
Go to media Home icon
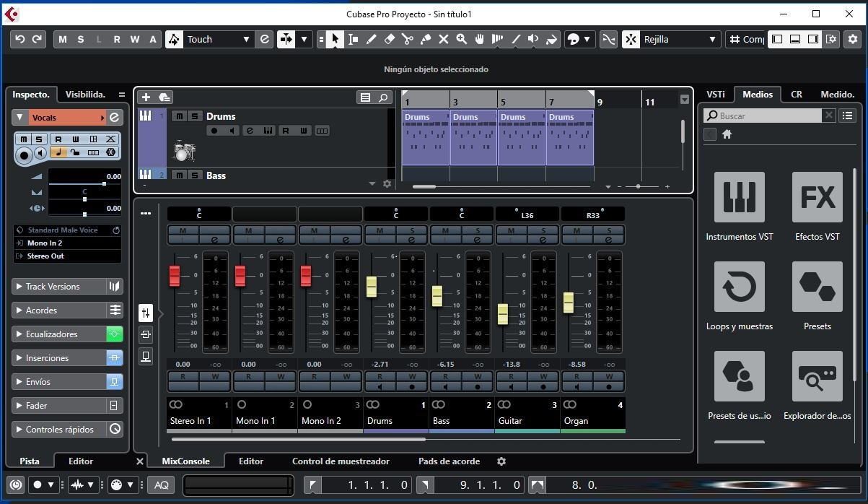(x=727, y=134)
